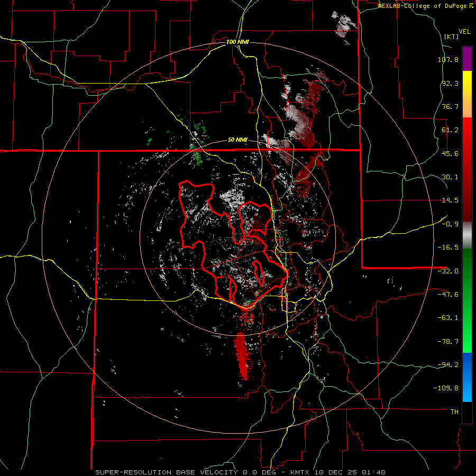This screenshot has width=476, height=476.
Task: Click the 107.8 velocity scale value
Action: pos(448,59)
